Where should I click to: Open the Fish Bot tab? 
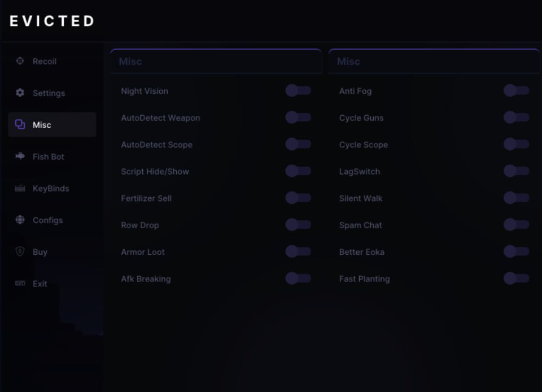point(49,156)
